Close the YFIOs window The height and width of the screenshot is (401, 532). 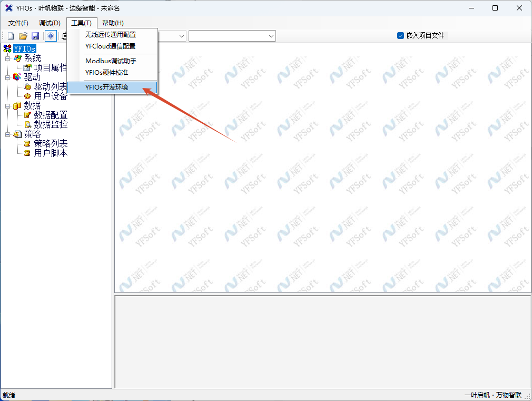(x=519, y=8)
